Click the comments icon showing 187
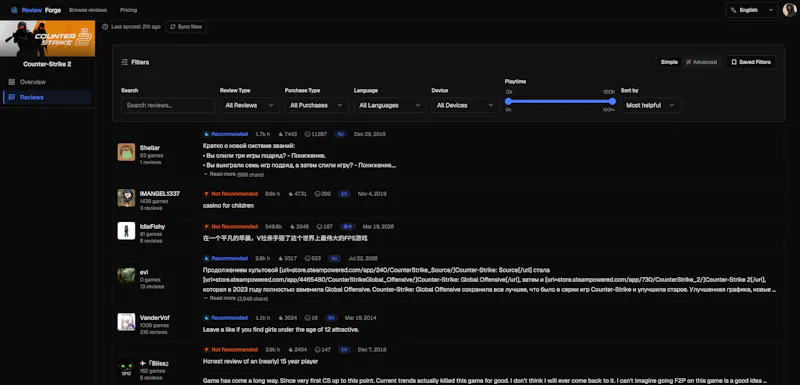800x385 pixels. tap(319, 226)
